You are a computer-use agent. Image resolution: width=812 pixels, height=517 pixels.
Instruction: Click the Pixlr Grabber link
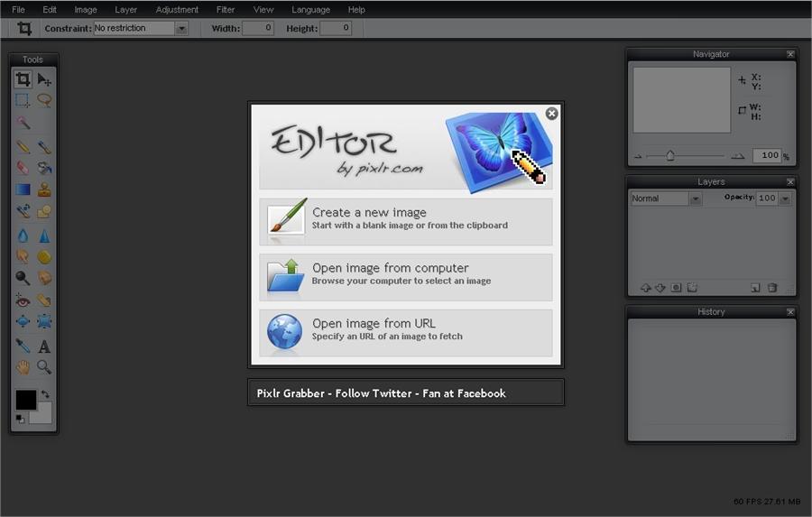coord(291,393)
